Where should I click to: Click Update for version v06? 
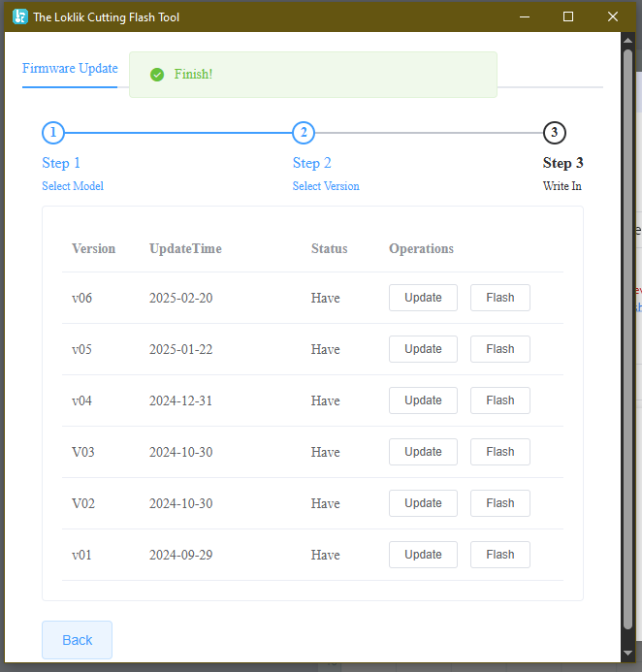[423, 298]
